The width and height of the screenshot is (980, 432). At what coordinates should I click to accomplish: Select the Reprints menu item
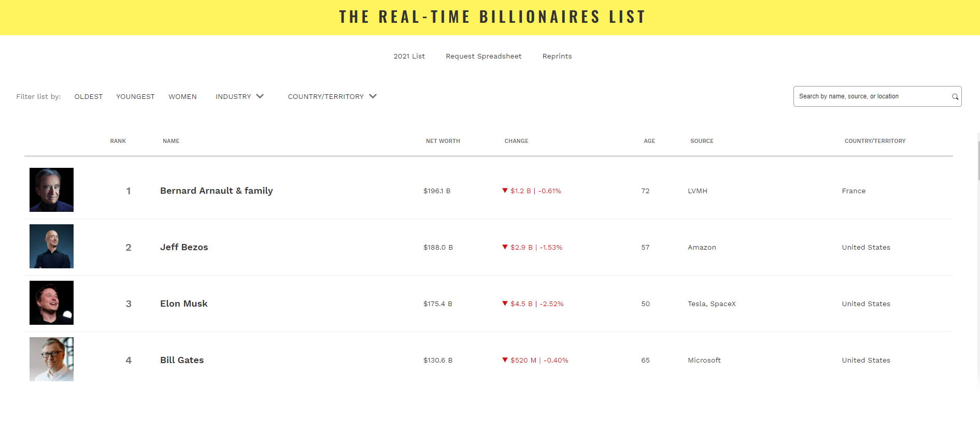point(557,56)
